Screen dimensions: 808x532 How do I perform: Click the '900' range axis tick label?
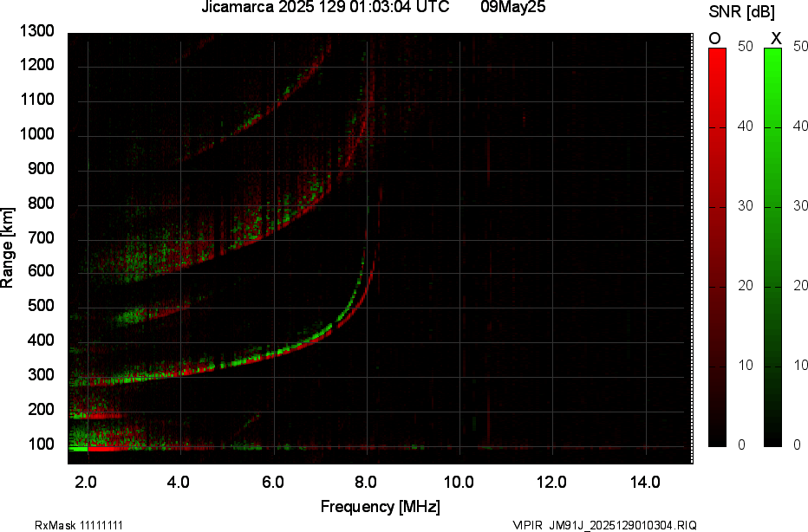(40, 169)
